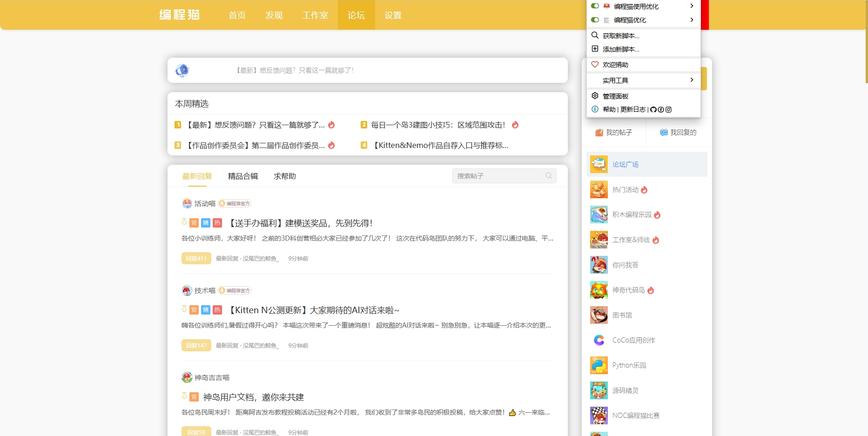Select 源码精灵 board icon
868x436 pixels.
point(599,390)
